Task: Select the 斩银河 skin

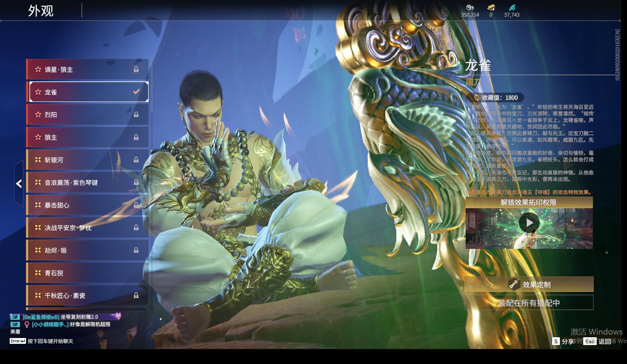Action: click(87, 160)
